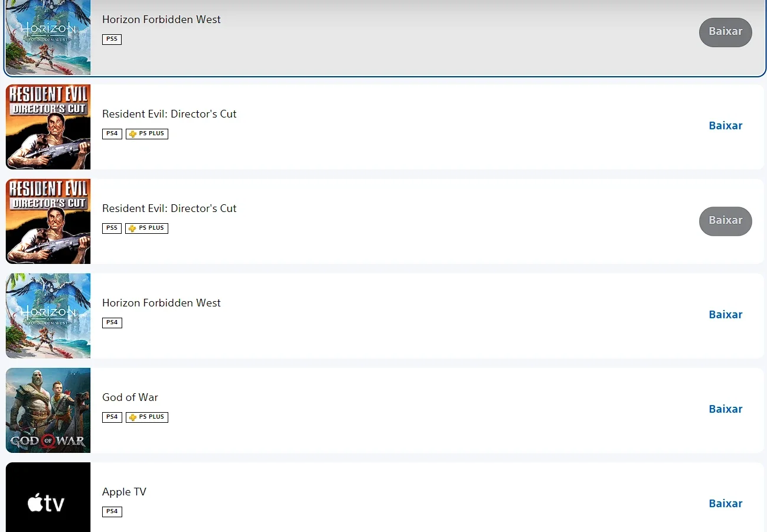Click the grey Baixar button for Resident Evil PS5

pos(725,221)
